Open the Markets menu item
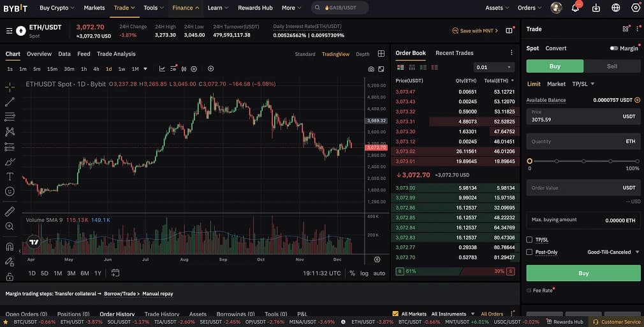 click(94, 8)
